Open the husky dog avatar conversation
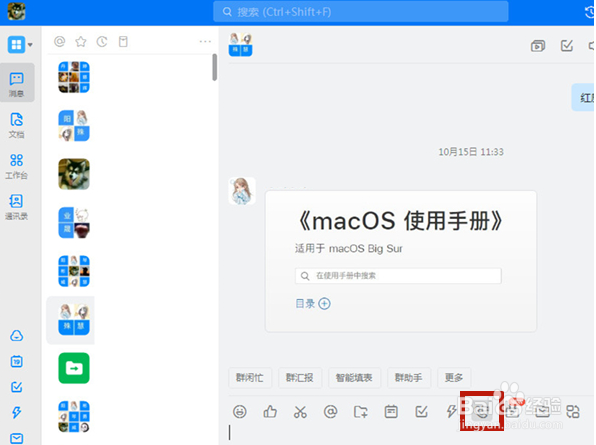Image resolution: width=596 pixels, height=445 pixels. 74,174
